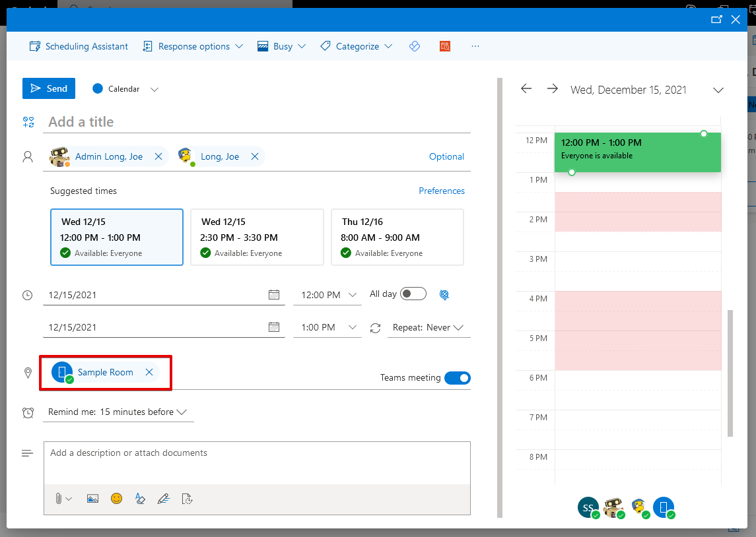Screen dimensions: 756x537
Task: Open the 12:00 PM start time dropdown
Action: click(x=329, y=295)
